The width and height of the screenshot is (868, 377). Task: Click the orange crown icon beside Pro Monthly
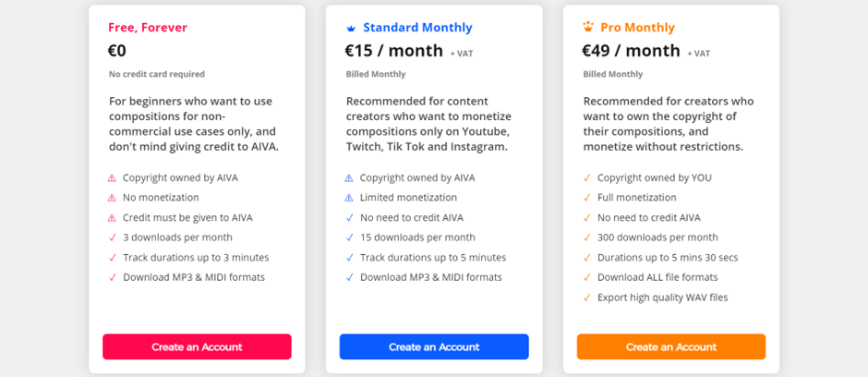point(588,27)
